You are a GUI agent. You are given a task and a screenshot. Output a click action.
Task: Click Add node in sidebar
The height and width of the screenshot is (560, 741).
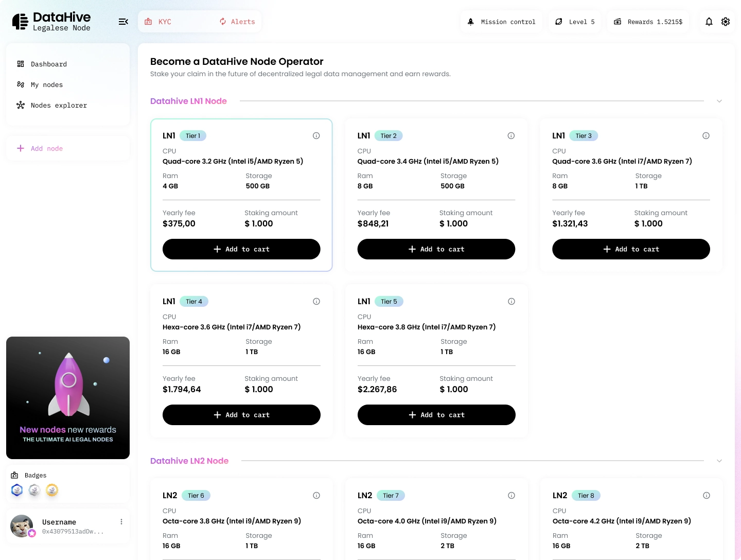[68, 148]
